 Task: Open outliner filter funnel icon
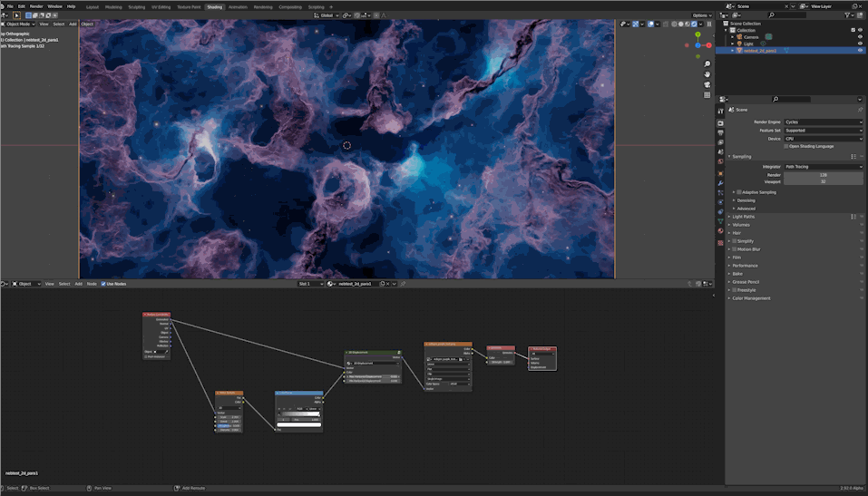(x=847, y=15)
